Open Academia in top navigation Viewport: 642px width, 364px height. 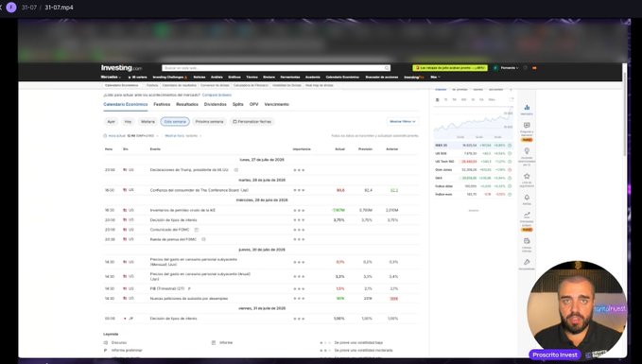point(313,77)
